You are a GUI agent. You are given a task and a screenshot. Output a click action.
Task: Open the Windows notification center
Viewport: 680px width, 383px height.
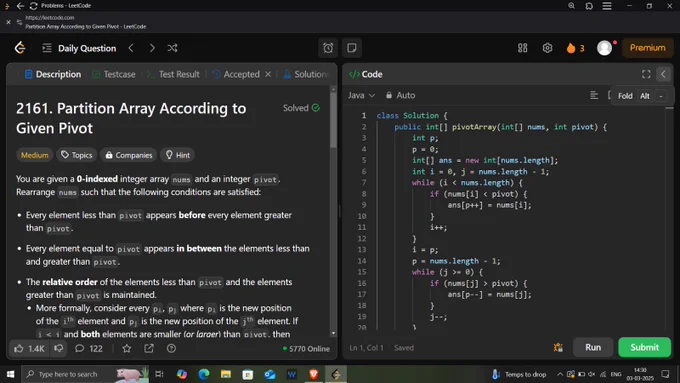click(x=665, y=374)
